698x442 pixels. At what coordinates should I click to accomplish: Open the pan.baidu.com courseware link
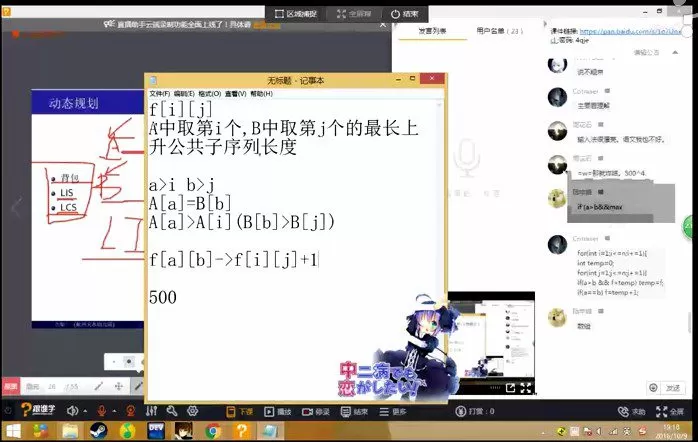pos(630,31)
